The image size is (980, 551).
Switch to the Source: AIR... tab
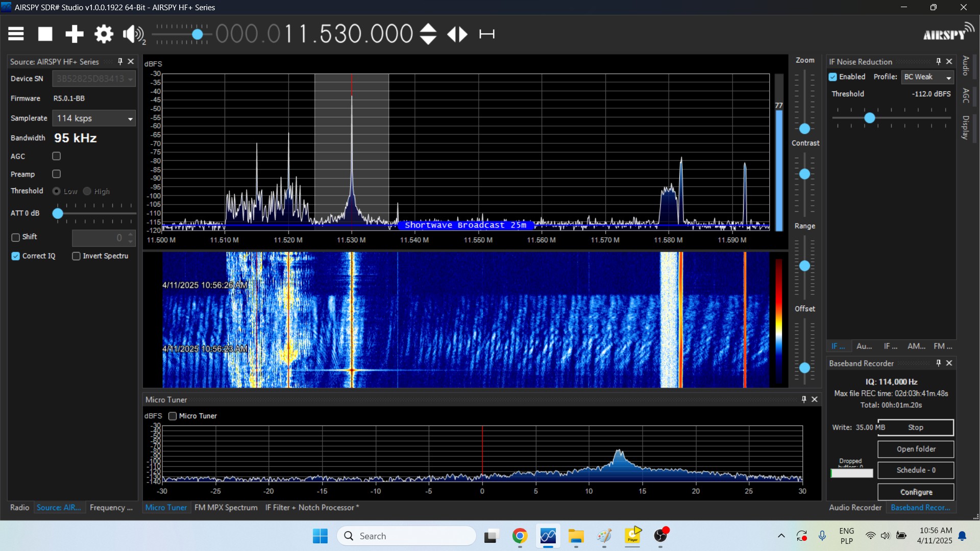[59, 508]
